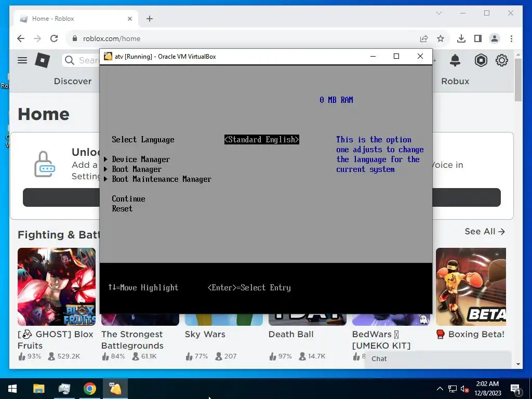
Task: Open The Strongest Battlegrounds title
Action: 132,340
